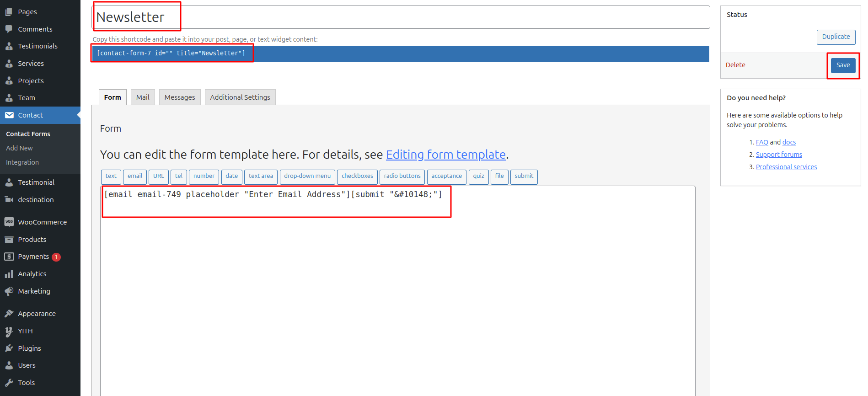Viewport: 868px width, 396px height.
Task: Click the Services sidebar icon
Action: (x=9, y=64)
